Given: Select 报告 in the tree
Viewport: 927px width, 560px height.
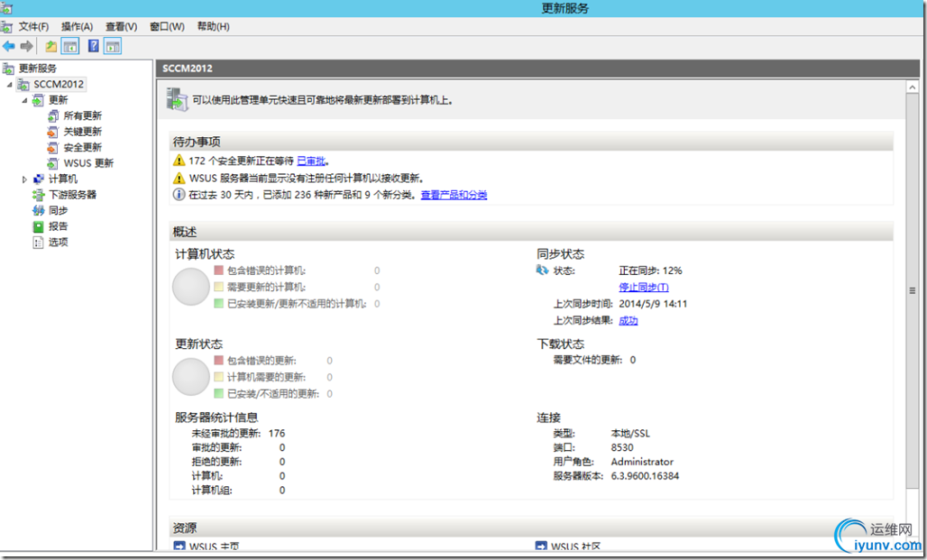Looking at the screenshot, I should click(x=59, y=226).
